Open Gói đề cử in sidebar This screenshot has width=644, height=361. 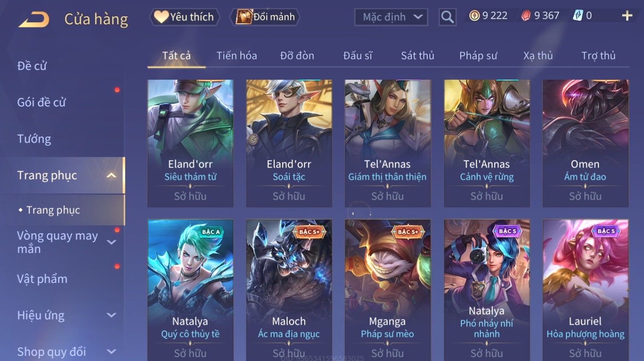tap(41, 102)
